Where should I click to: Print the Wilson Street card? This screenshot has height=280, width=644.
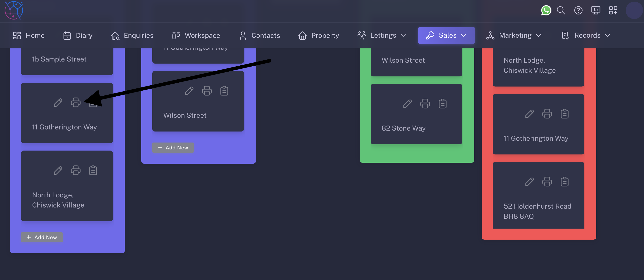pos(207,91)
